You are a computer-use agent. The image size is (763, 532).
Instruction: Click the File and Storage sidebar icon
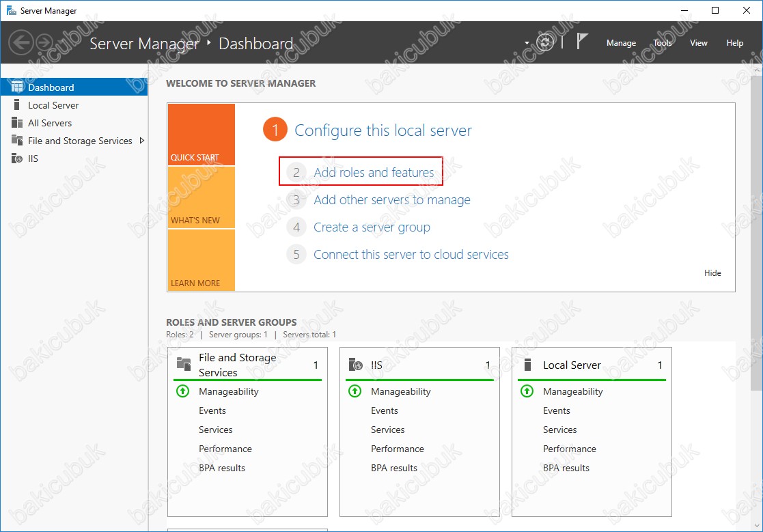pos(17,141)
